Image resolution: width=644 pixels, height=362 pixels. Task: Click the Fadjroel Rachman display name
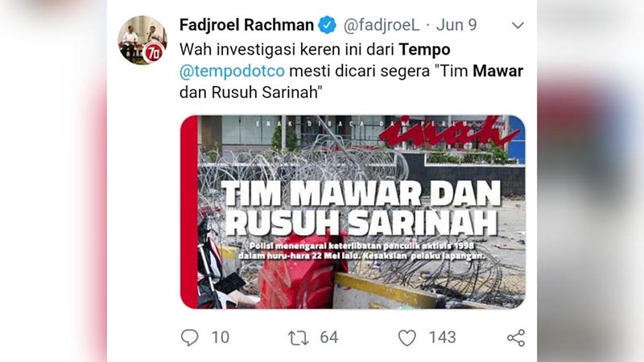point(246,25)
